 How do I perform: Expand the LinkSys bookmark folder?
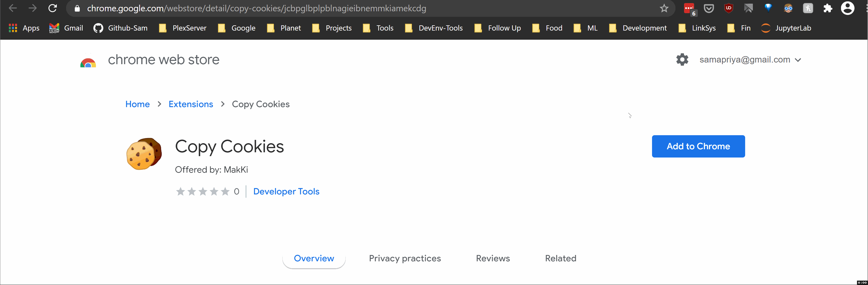[x=697, y=28]
